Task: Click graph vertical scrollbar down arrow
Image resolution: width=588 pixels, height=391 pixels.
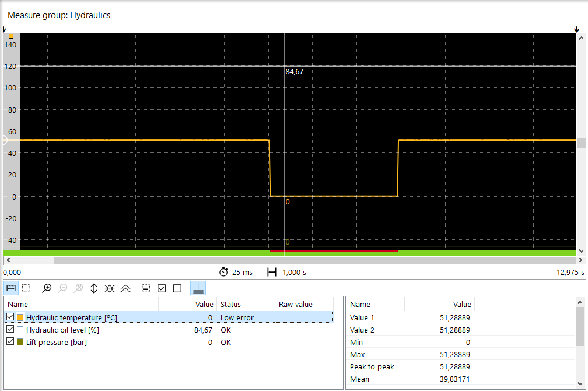Action: point(581,251)
